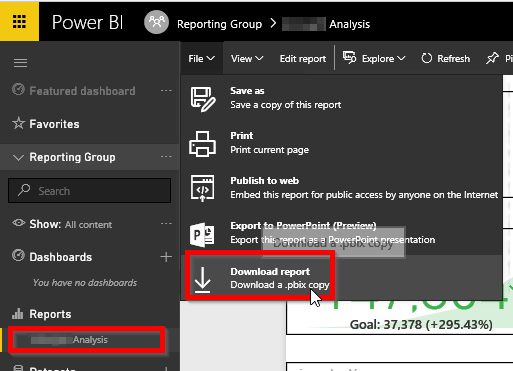Open the app launcher grid icon
Image resolution: width=513 pixels, height=371 pixels.
(19, 22)
